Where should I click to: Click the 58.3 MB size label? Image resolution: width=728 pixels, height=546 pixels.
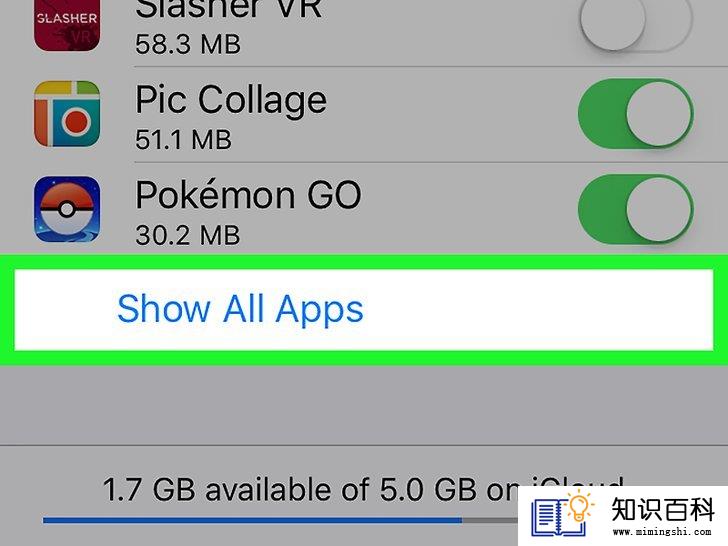point(188,44)
